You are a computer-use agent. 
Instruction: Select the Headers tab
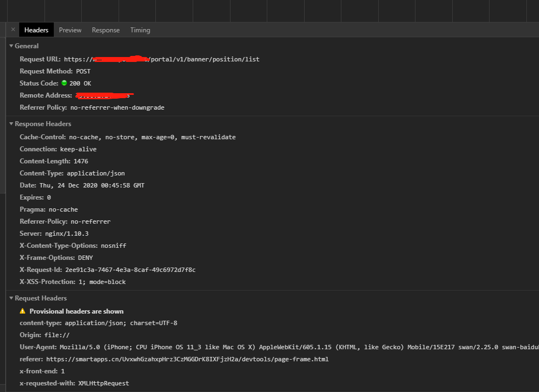pos(36,30)
